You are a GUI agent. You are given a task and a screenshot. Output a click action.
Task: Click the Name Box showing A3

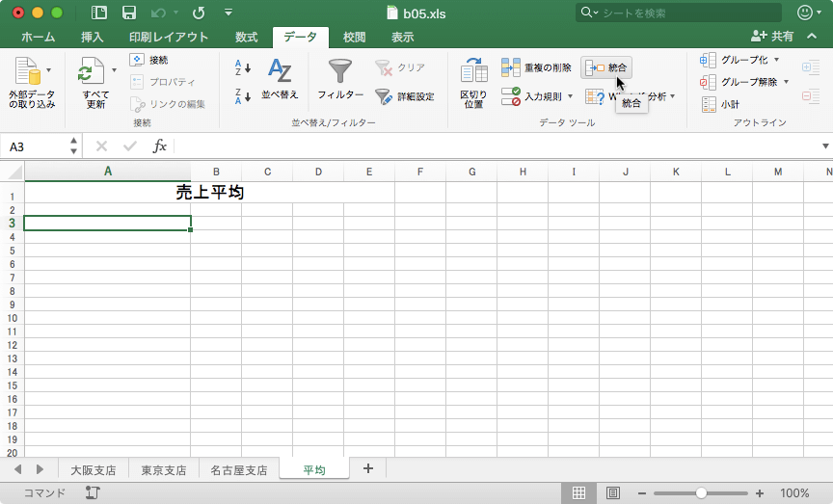(35, 146)
